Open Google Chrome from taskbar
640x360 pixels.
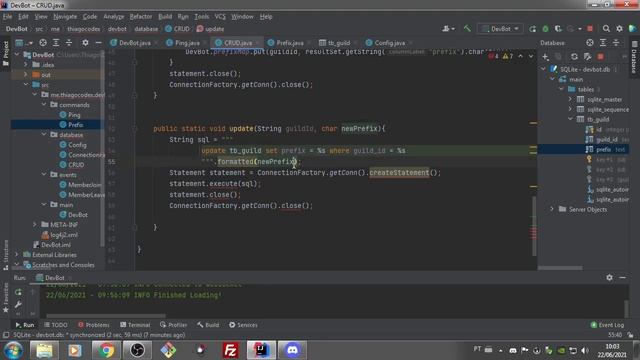click(106, 350)
